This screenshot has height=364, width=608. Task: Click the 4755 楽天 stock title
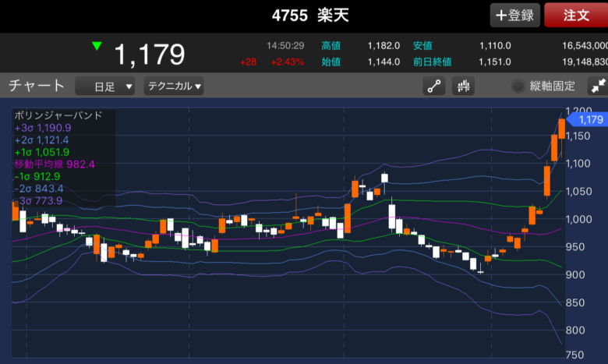coord(310,16)
